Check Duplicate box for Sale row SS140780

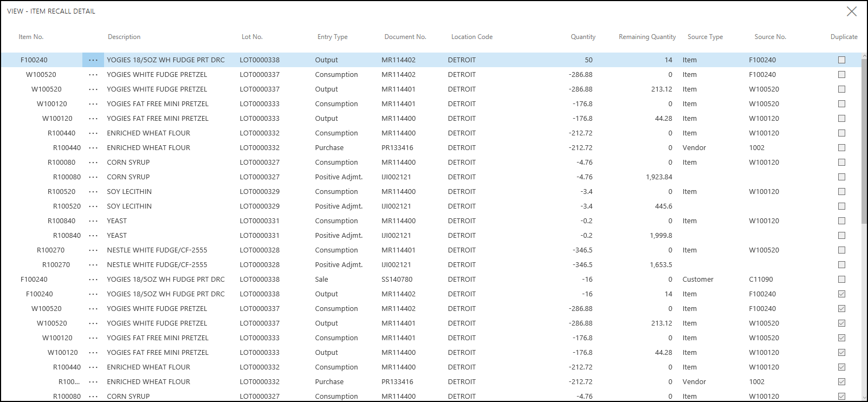[x=841, y=280]
